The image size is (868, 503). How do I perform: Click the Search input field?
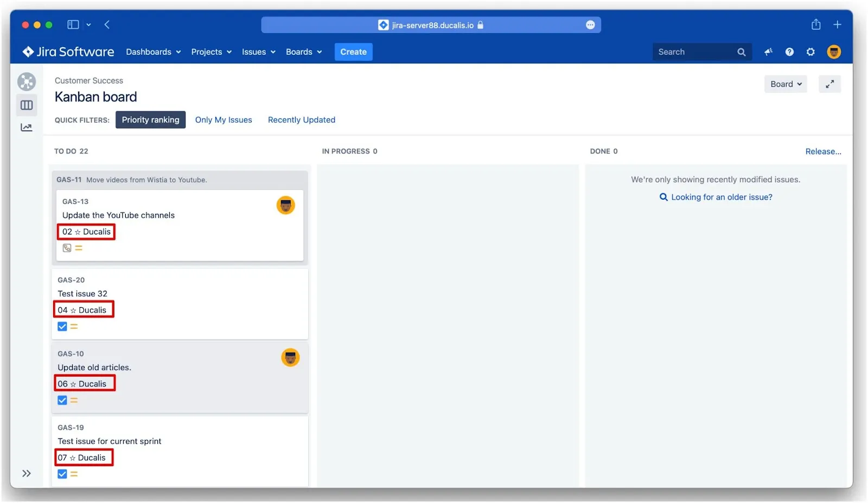694,52
